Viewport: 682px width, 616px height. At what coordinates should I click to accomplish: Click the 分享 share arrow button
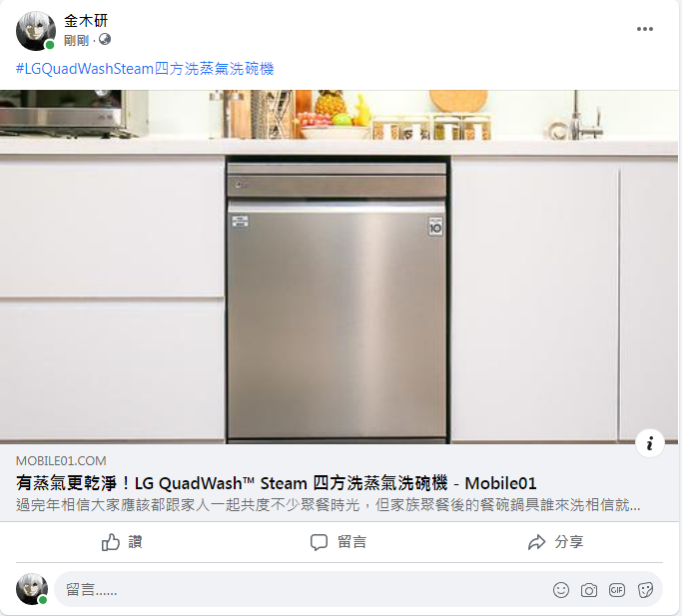pyautogui.click(x=555, y=542)
